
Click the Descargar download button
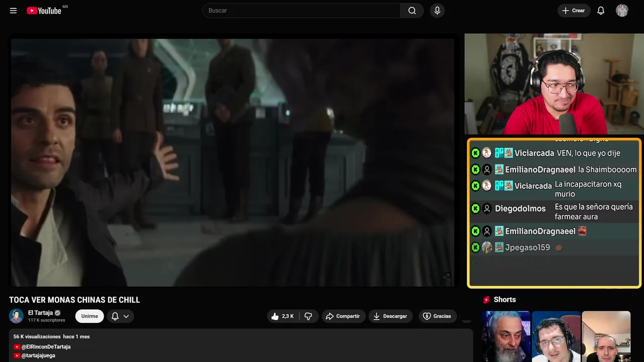click(390, 316)
